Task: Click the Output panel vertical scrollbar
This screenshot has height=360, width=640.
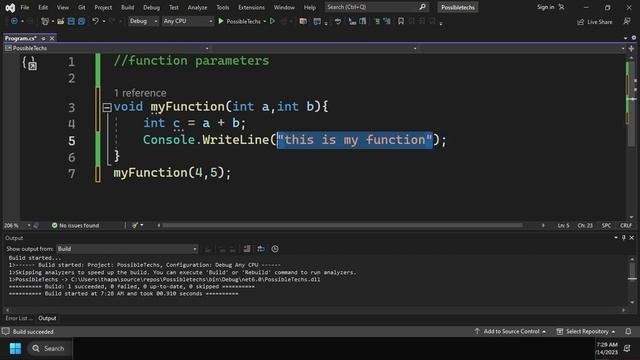Action: 632,281
